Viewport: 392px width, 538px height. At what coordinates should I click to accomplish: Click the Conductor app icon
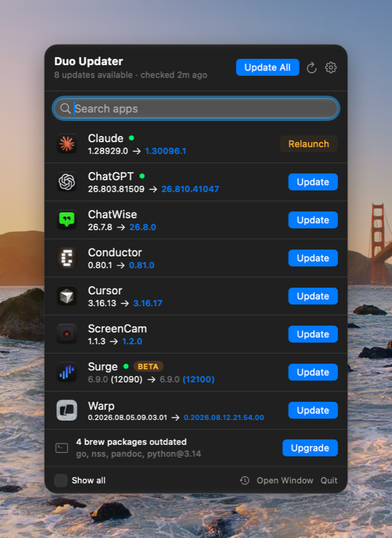tap(67, 258)
